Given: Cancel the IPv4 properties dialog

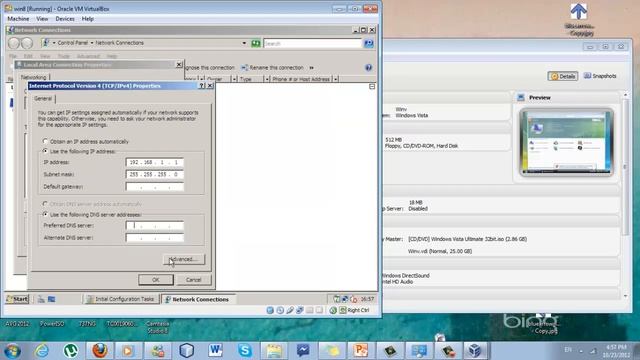Looking at the screenshot, I should coord(193,280).
